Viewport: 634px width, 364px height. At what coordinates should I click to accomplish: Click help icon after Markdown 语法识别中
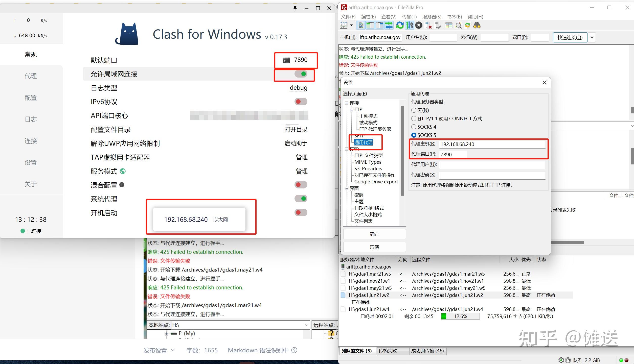point(294,350)
